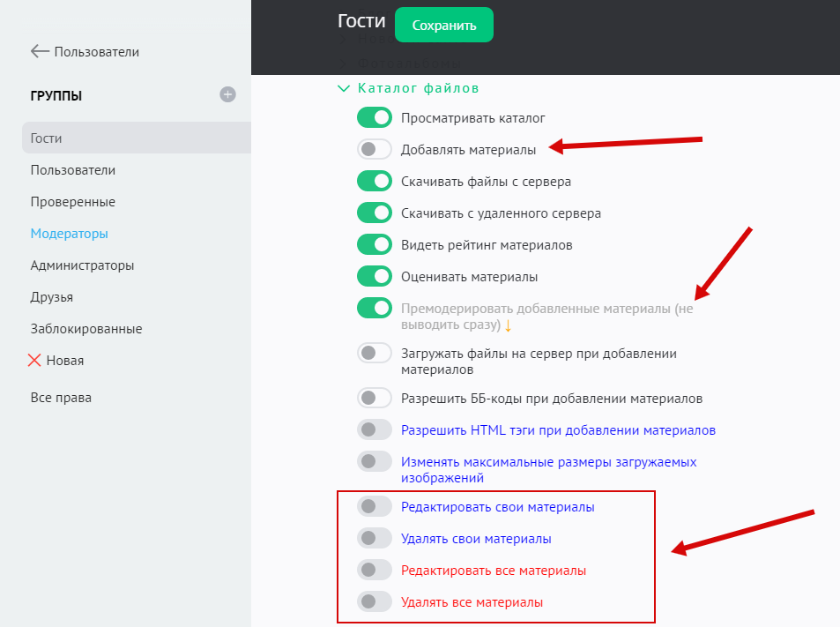Select the Проверенные group

[72, 202]
